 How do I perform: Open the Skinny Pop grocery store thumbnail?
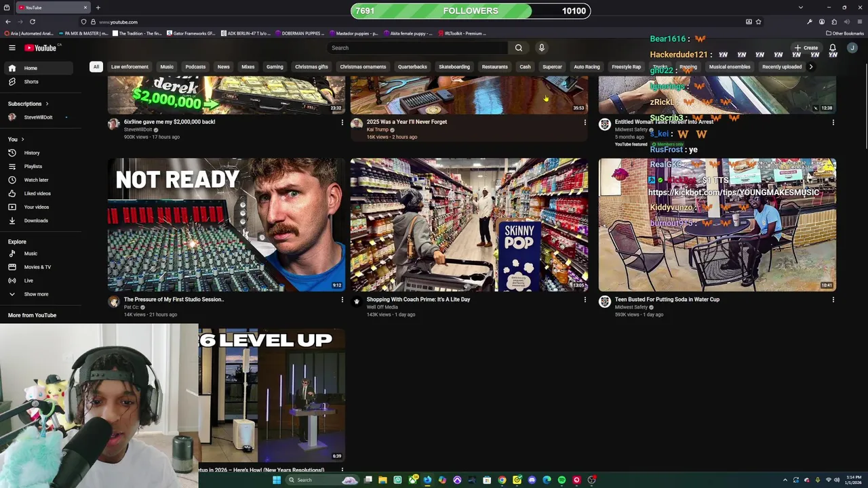click(x=469, y=224)
